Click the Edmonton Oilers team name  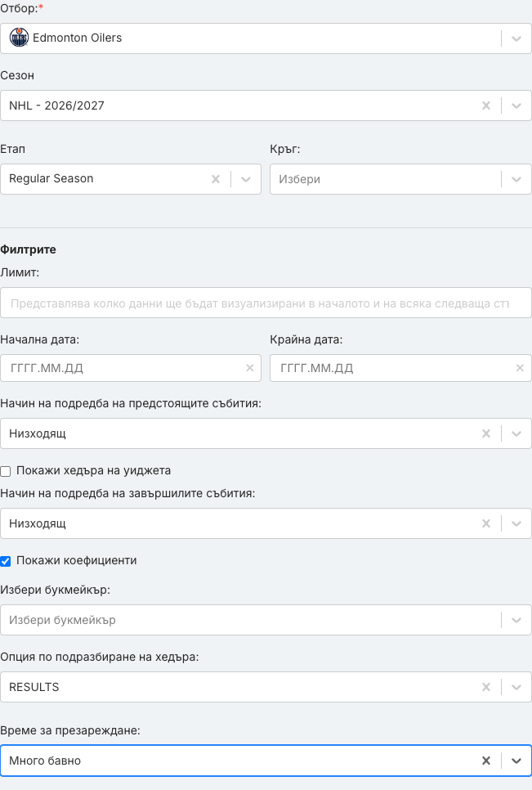77,38
